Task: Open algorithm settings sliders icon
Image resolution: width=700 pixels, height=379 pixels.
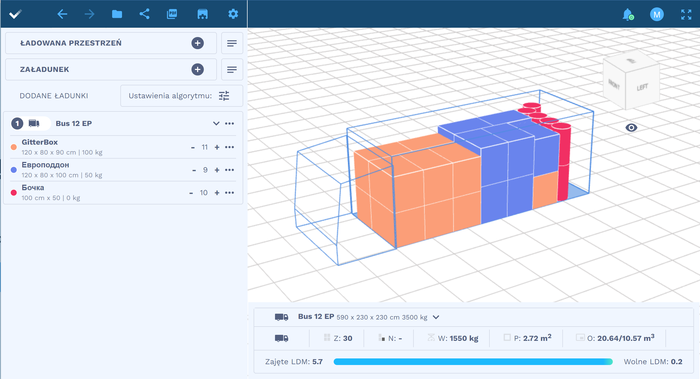Action: click(x=224, y=96)
